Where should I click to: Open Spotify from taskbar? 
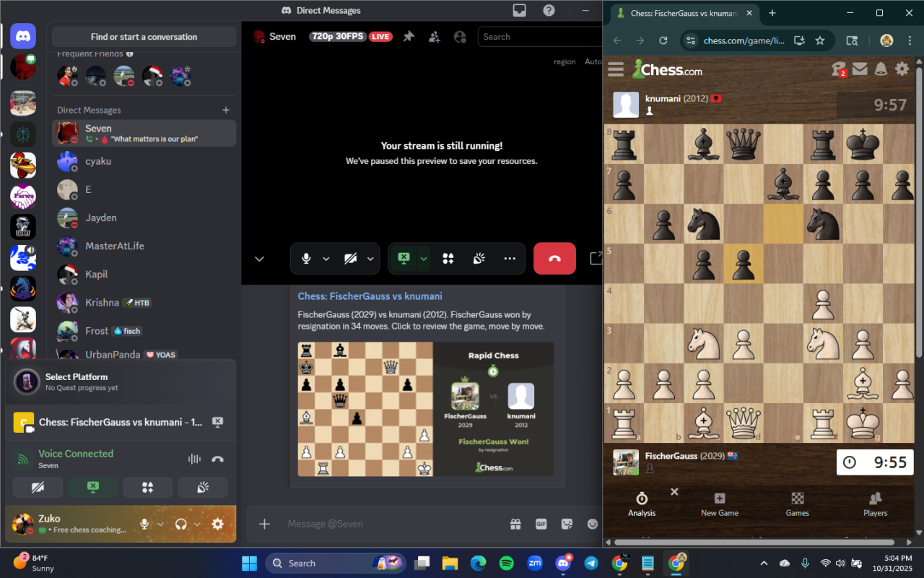click(506, 563)
